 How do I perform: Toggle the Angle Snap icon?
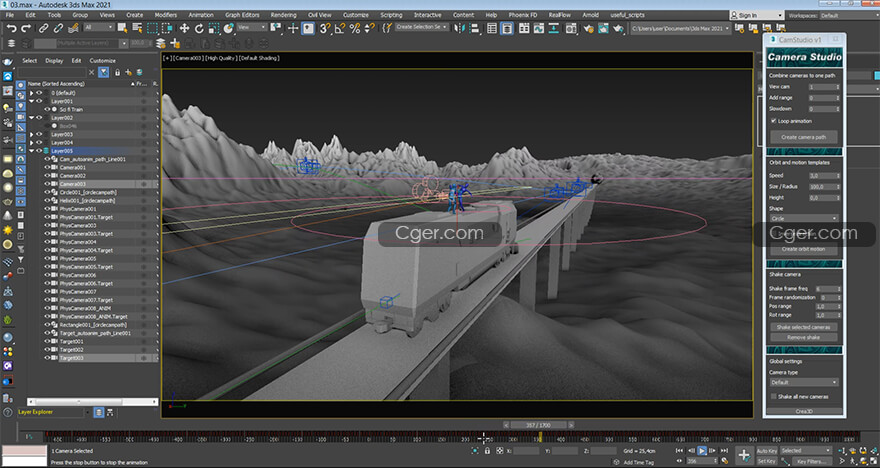[x=340, y=27]
